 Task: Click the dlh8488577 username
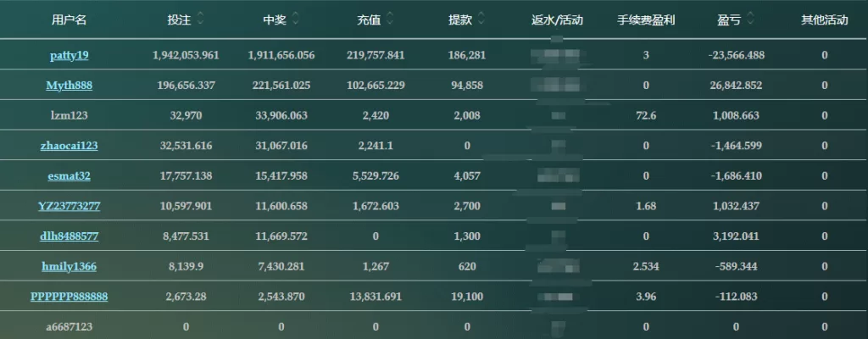69,236
